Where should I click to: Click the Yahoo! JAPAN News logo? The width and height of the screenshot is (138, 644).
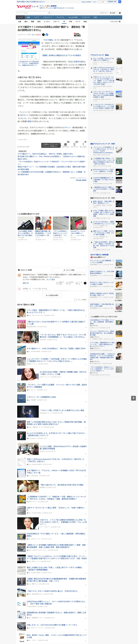pyautogui.click(x=27, y=7)
